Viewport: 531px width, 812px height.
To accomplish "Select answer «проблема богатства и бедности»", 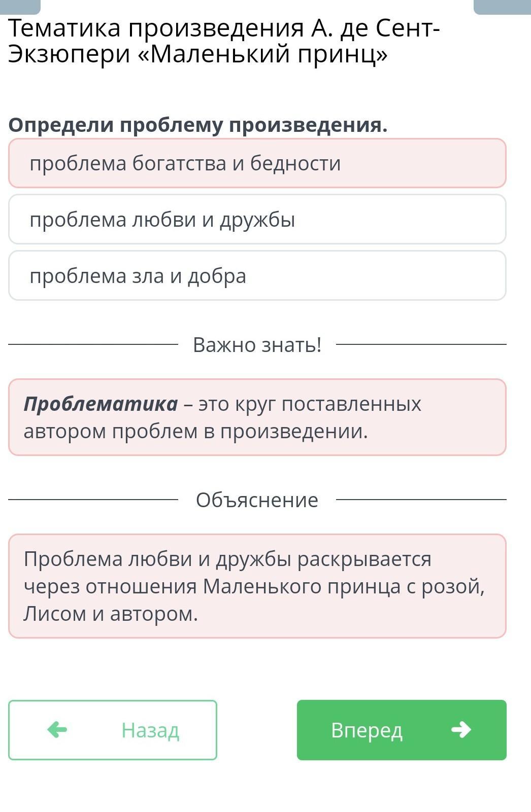I will [x=257, y=163].
